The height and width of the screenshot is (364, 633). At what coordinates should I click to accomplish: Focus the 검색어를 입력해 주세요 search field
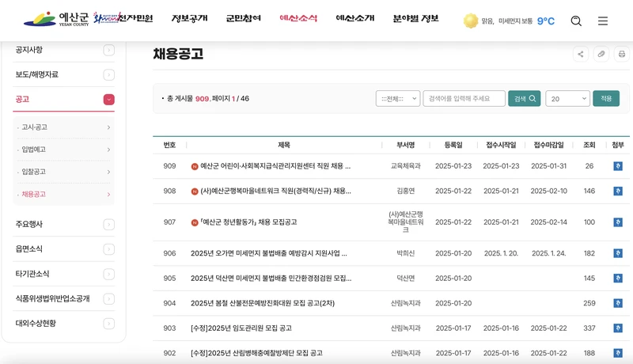(x=464, y=98)
